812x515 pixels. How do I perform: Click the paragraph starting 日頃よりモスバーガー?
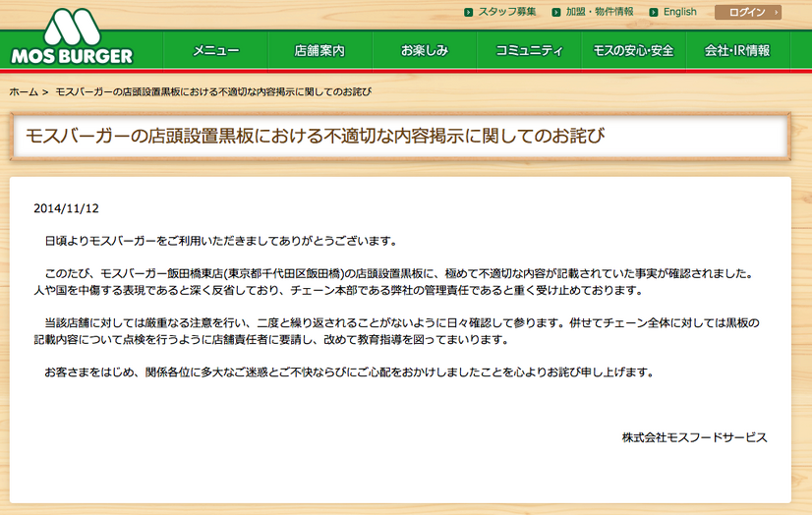pos(221,241)
